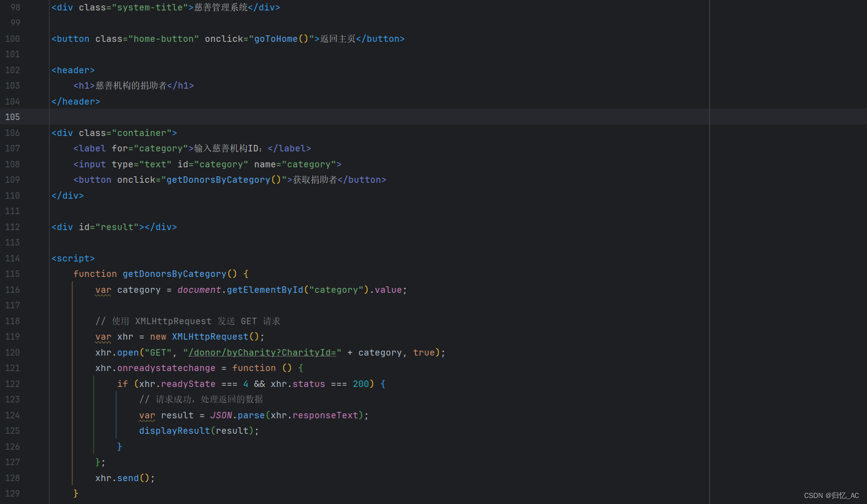
Task: Click xhr.open on line 120
Action: click(117, 353)
